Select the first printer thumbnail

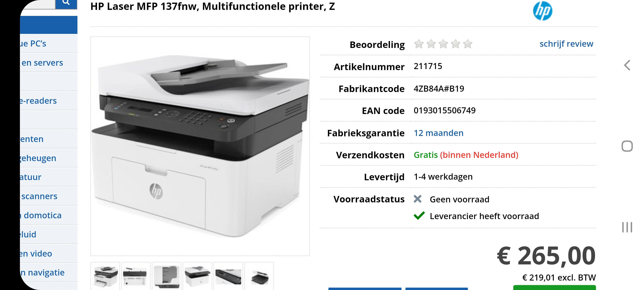pos(105,276)
